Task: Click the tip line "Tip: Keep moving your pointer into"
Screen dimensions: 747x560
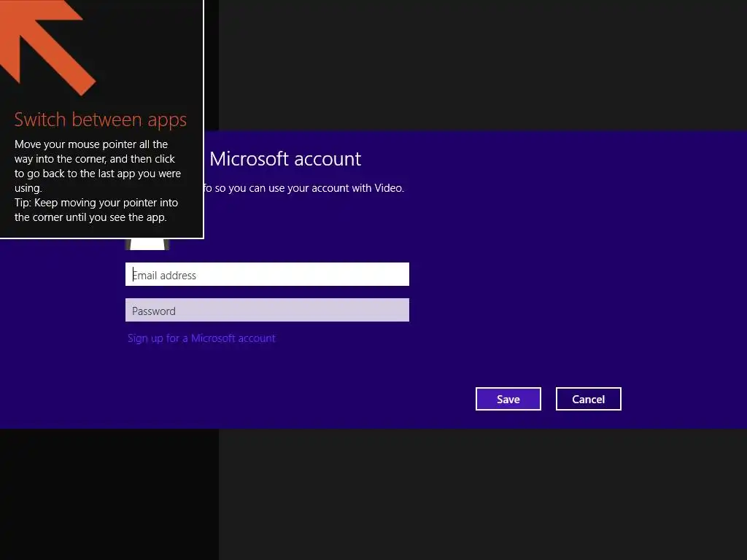Action: [96, 203]
